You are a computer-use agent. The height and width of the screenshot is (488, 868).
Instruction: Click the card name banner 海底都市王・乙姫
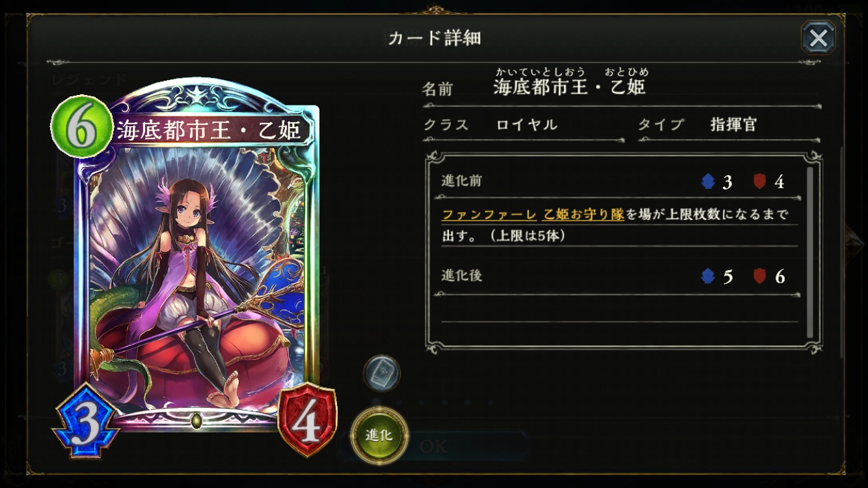(x=209, y=130)
